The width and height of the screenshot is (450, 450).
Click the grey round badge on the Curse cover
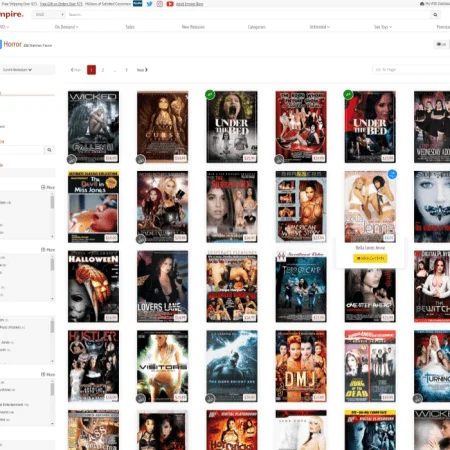coord(141,159)
